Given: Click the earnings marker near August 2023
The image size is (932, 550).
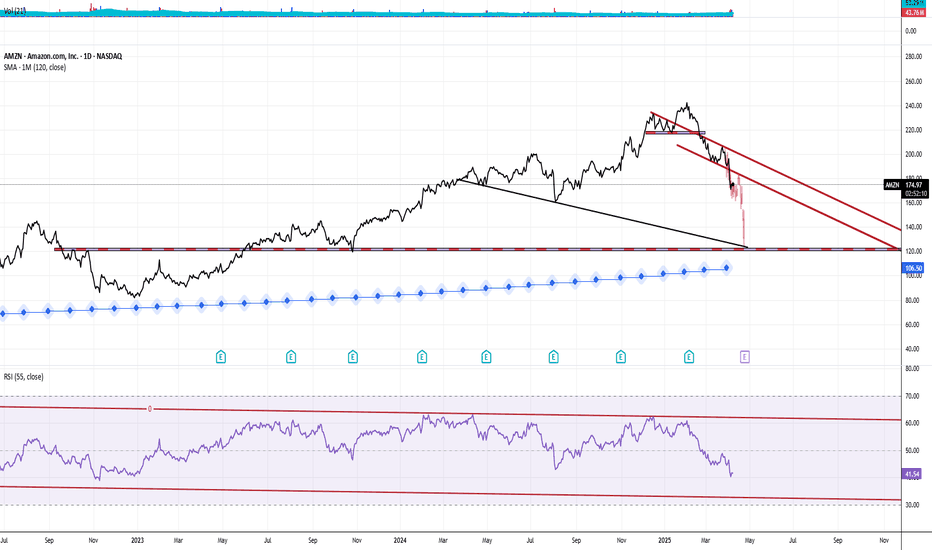Looking at the screenshot, I should click(x=291, y=357).
